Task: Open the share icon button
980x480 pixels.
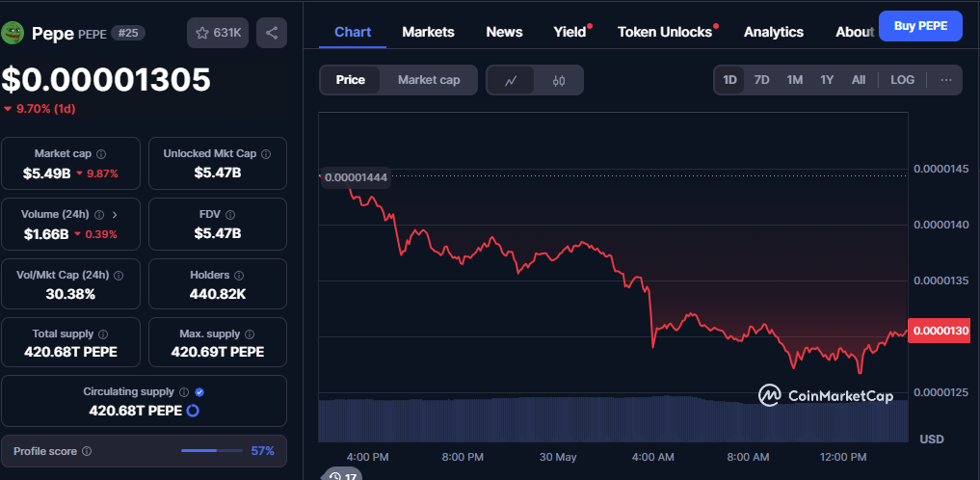Action: coord(272,33)
